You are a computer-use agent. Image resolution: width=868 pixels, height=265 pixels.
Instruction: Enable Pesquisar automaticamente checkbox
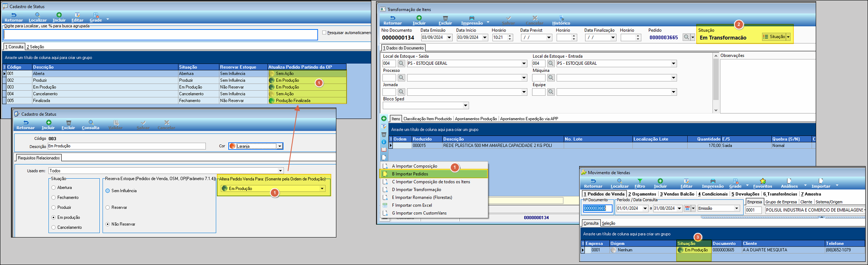pyautogui.click(x=324, y=33)
